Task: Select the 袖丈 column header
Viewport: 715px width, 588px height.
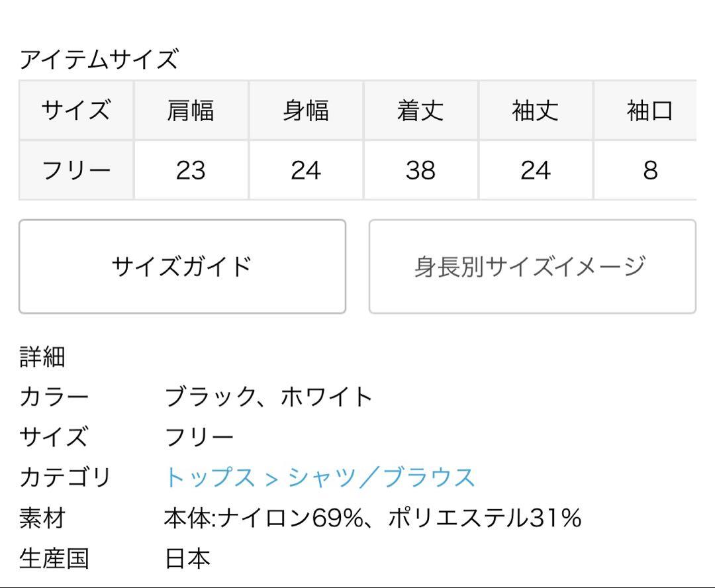Action: [x=536, y=111]
